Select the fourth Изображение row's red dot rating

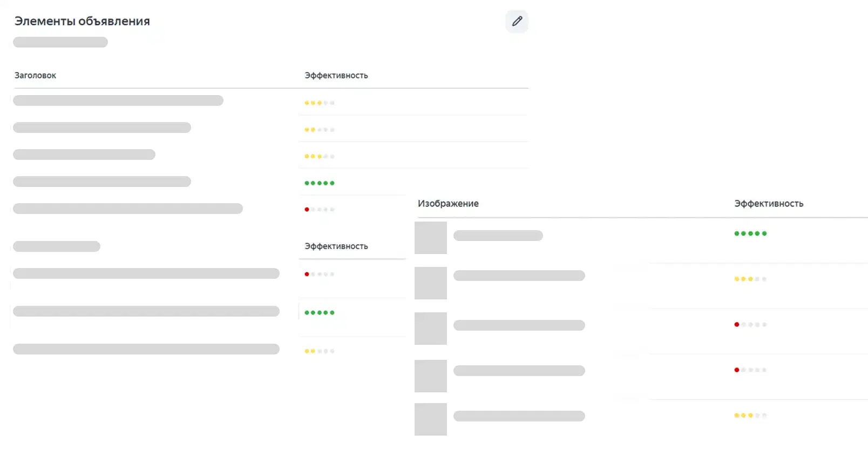tap(750, 370)
